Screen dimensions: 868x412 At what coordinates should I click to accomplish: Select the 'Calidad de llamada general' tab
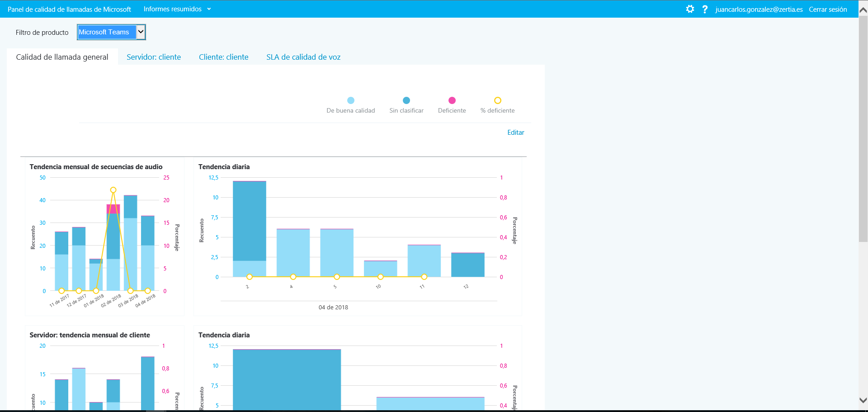62,57
